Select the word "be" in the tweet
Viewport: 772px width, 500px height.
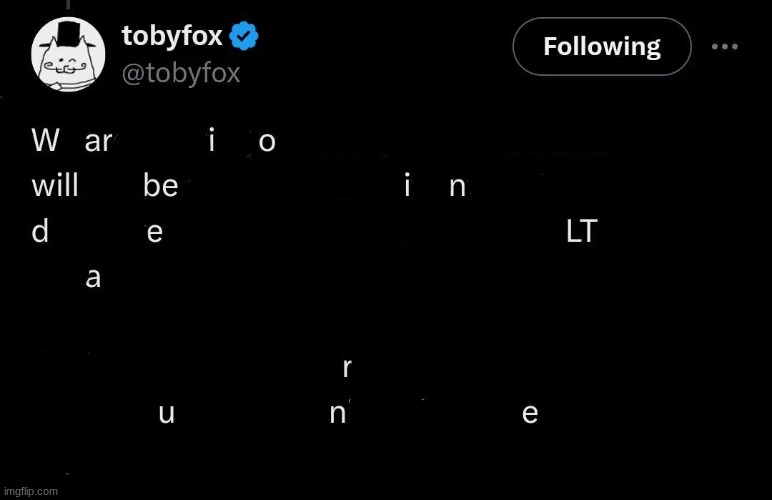point(160,187)
